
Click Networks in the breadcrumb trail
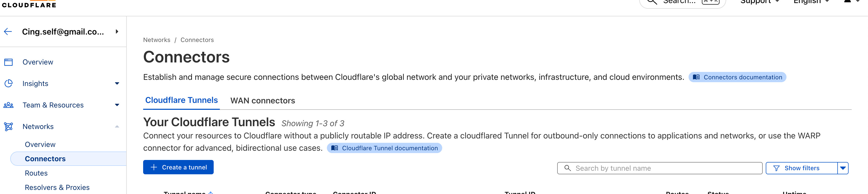click(x=157, y=40)
